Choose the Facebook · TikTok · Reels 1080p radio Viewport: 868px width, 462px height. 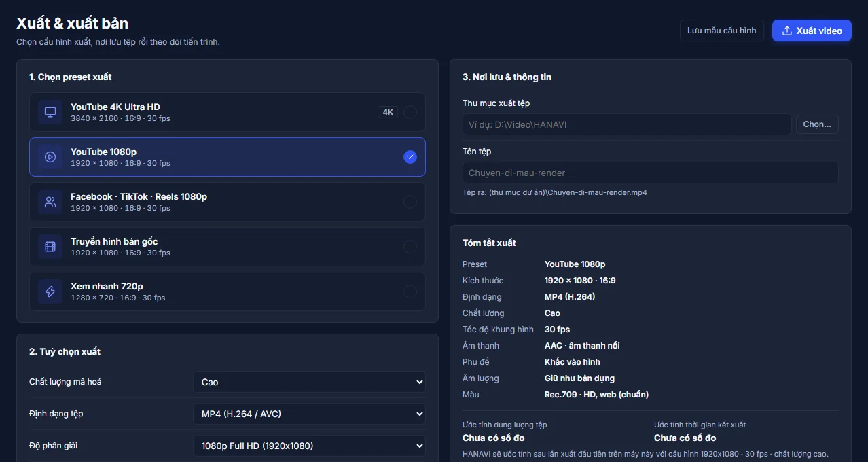410,202
